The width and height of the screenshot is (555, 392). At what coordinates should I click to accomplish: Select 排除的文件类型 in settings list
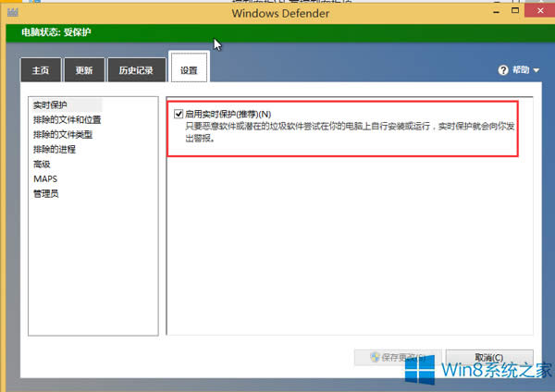tap(63, 135)
